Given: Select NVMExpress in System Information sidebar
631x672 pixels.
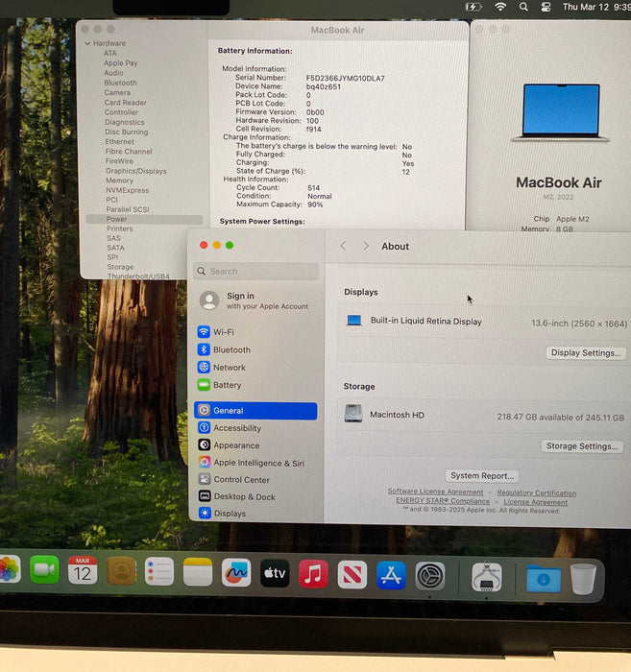Looking at the screenshot, I should point(128,190).
